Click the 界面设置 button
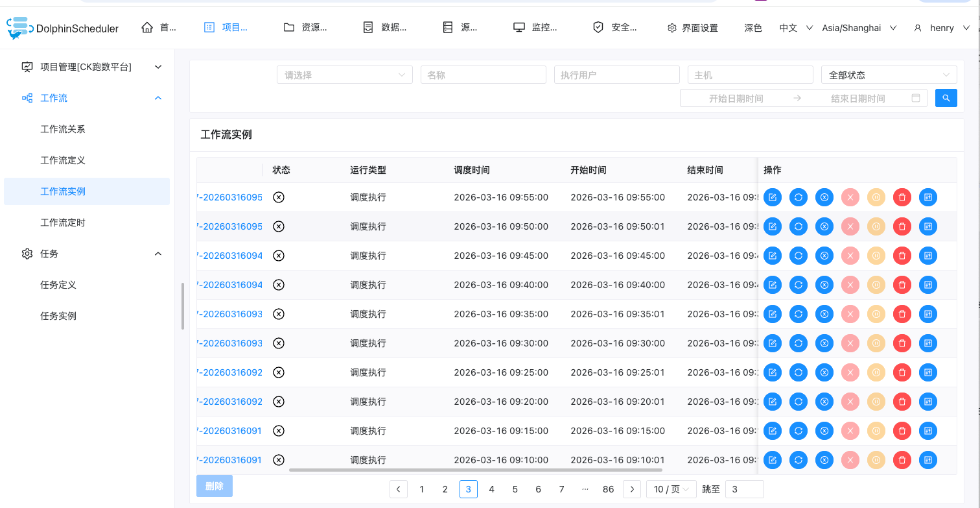 point(693,28)
